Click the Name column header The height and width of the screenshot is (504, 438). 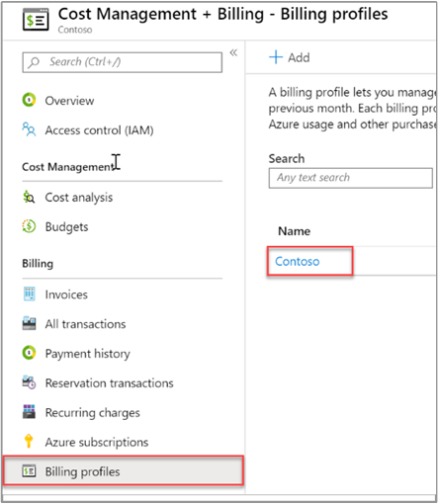pyautogui.click(x=295, y=231)
